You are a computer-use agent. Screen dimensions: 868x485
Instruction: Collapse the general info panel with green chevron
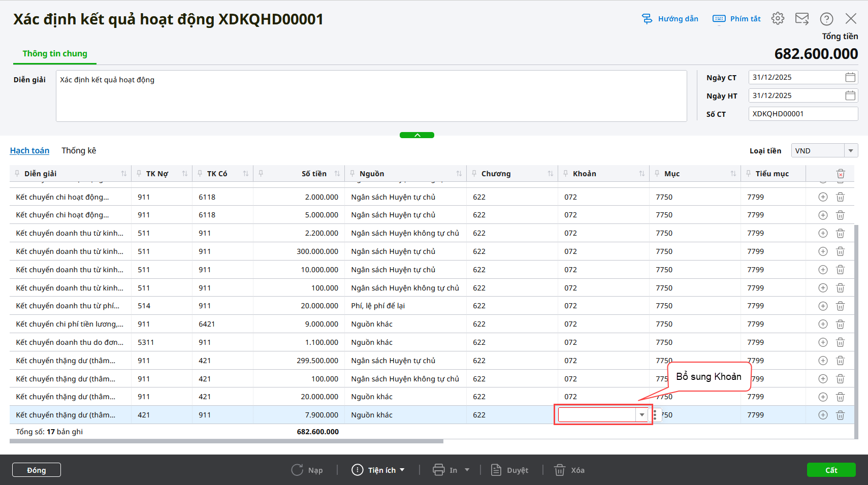417,135
